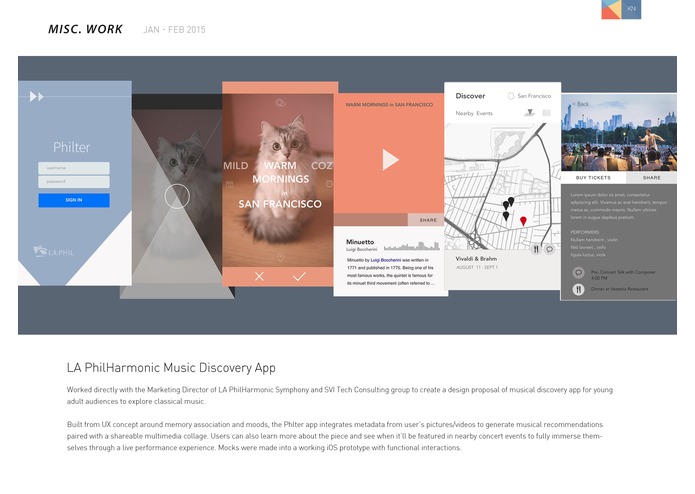This screenshot has width=695, height=494.
Task: Click the outdoor concert photo thumbnail
Action: coord(619,132)
